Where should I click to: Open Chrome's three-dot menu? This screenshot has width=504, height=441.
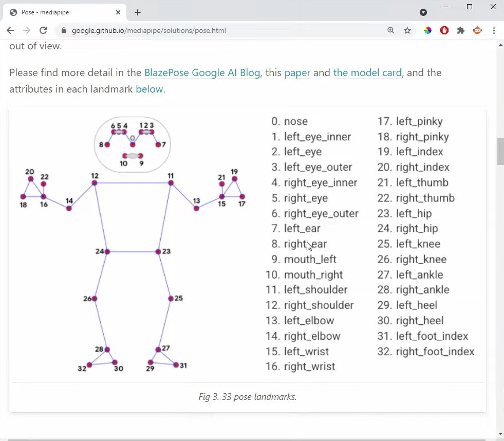click(494, 30)
